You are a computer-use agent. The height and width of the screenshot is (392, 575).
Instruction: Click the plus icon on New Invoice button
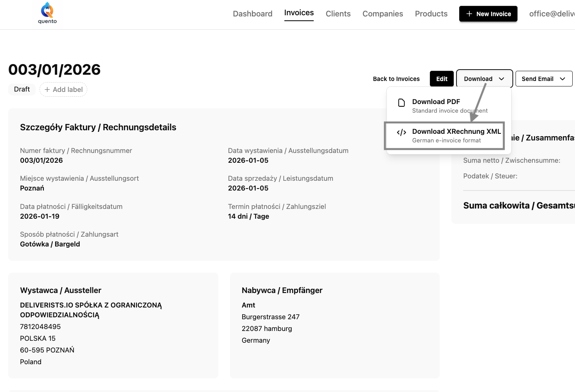469,14
